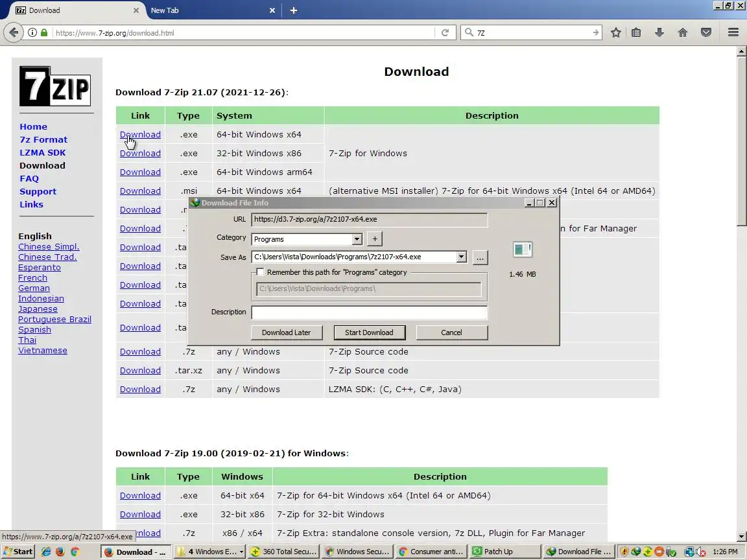Reload the current page
The image size is (747, 560).
[445, 32]
